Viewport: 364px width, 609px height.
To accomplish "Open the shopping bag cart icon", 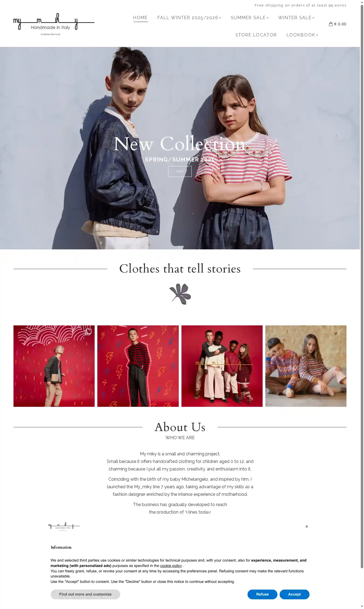I will point(331,24).
